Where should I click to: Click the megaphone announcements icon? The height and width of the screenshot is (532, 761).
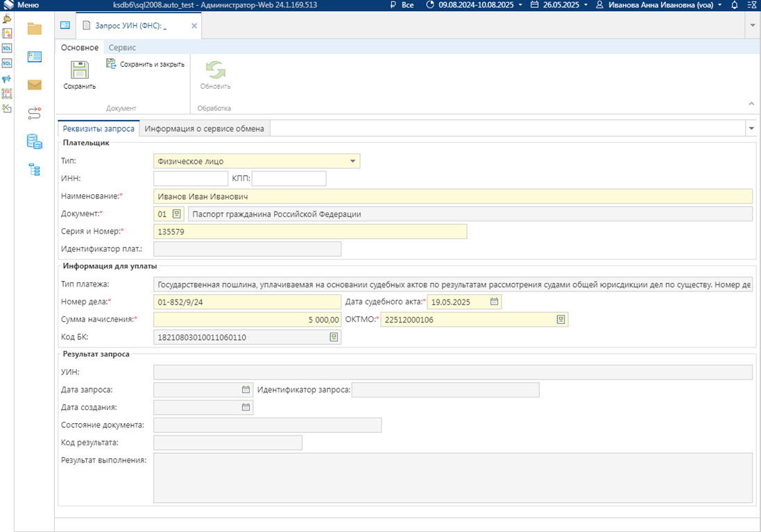click(7, 78)
